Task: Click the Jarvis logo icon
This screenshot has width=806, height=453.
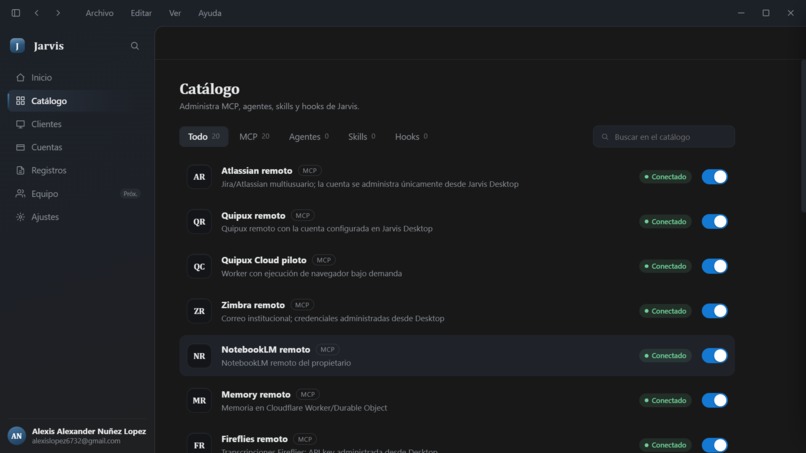Action: tap(17, 46)
